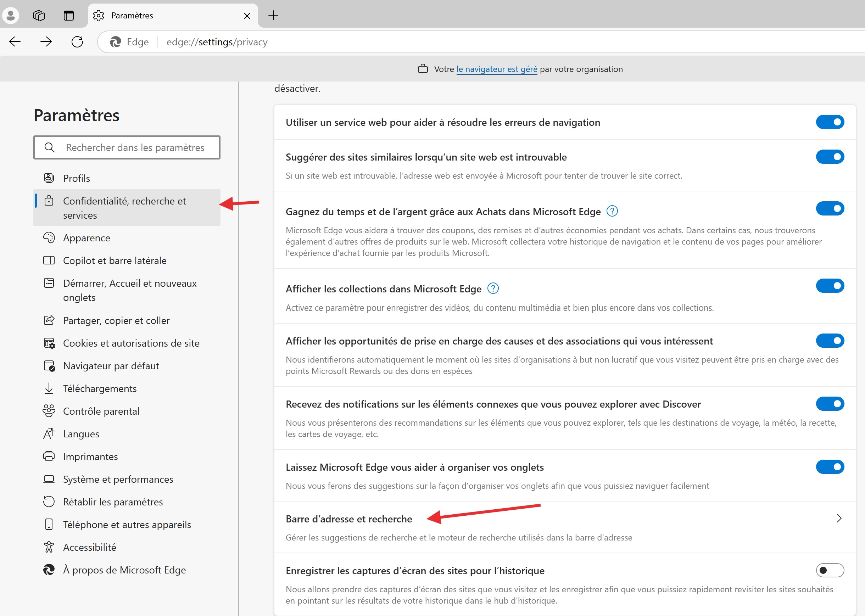Go back with the back arrow
This screenshot has height=616, width=865.
(15, 42)
